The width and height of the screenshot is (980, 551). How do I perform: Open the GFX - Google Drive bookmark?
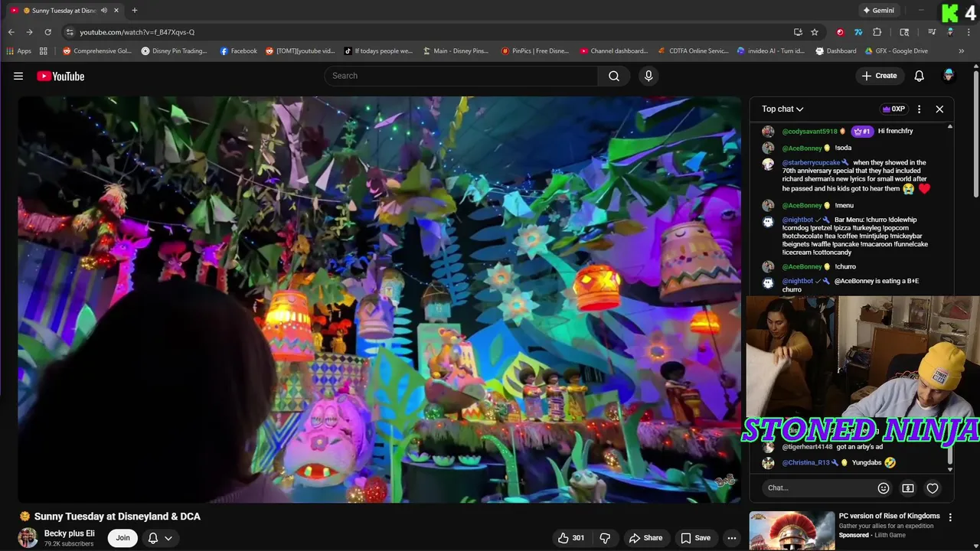coord(896,51)
